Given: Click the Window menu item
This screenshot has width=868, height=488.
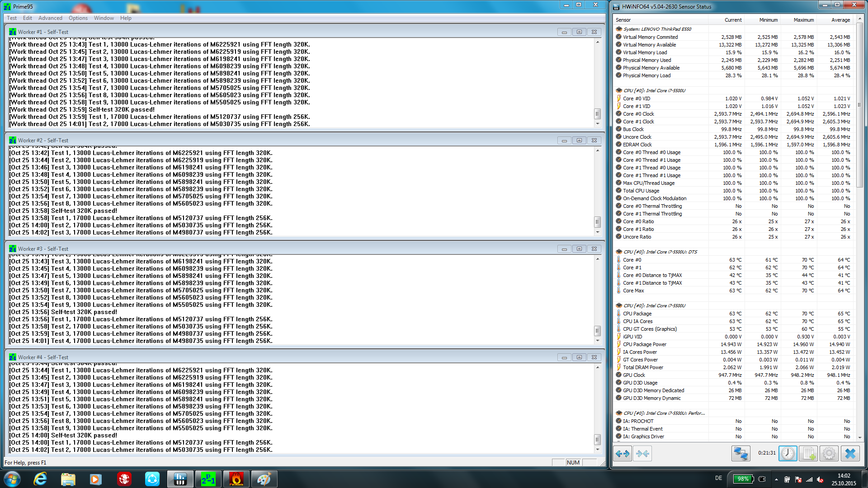Looking at the screenshot, I should point(104,18).
